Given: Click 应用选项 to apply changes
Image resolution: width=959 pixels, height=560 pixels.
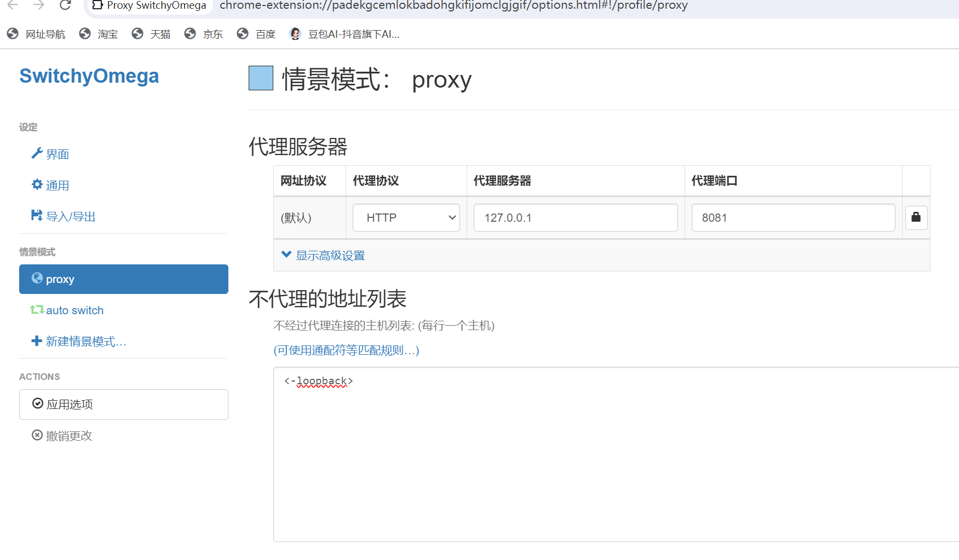Looking at the screenshot, I should click(x=124, y=405).
